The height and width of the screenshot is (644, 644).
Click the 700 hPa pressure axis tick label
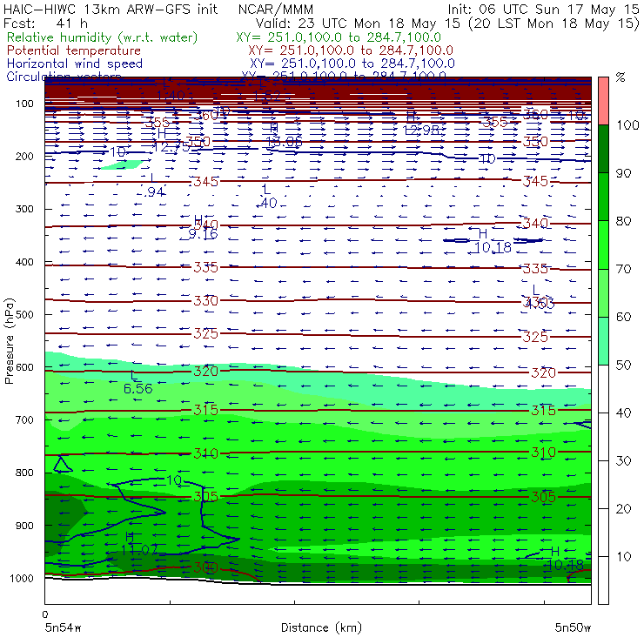click(x=24, y=420)
